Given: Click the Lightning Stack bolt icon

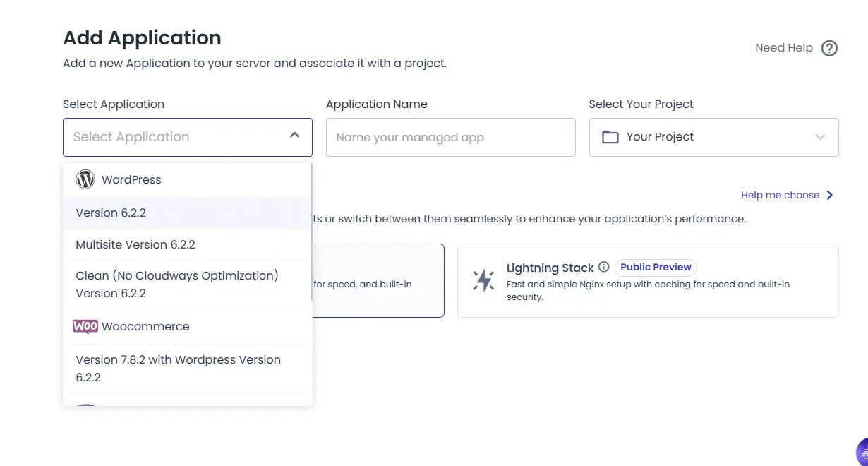Looking at the screenshot, I should click(x=483, y=280).
